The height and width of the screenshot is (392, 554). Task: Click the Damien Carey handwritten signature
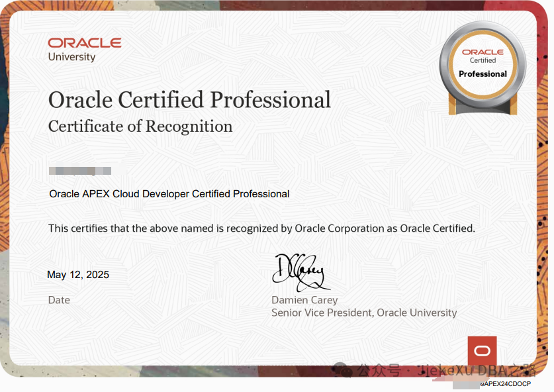300,273
